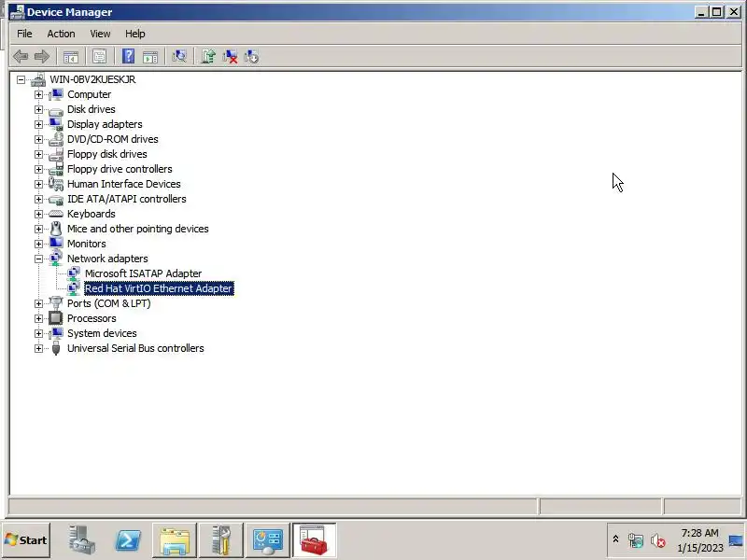Click the network icon in system tray
The width and height of the screenshot is (747, 560).
pyautogui.click(x=636, y=540)
